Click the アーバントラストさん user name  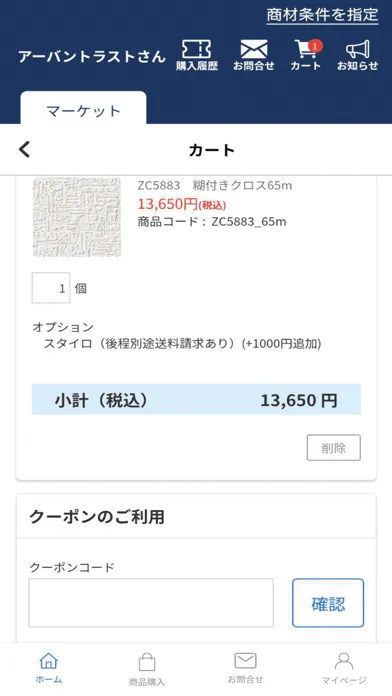[x=92, y=57]
